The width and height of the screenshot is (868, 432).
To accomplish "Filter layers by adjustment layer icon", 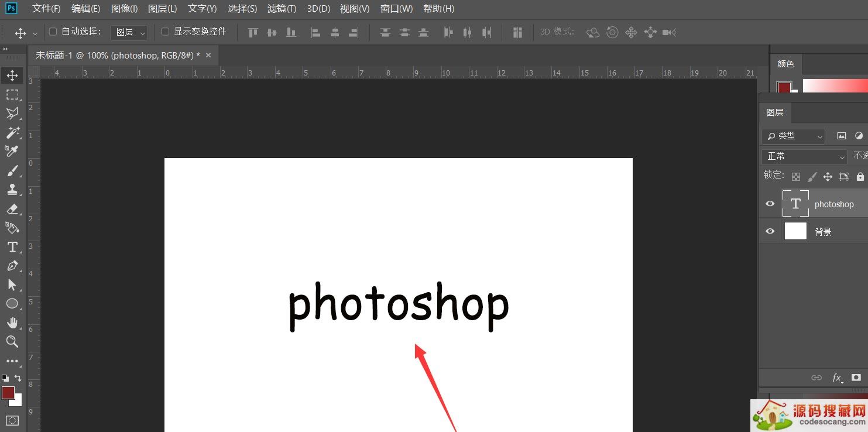I will point(859,136).
